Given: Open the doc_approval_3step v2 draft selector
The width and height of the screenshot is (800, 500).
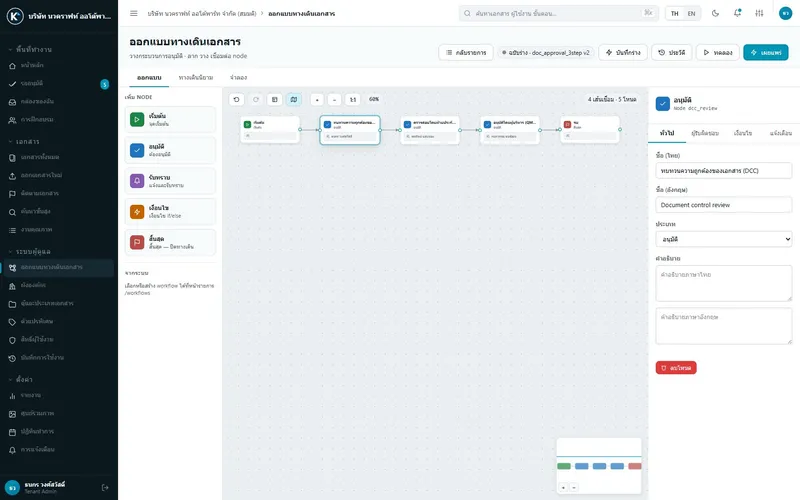Looking at the screenshot, I should 545,53.
